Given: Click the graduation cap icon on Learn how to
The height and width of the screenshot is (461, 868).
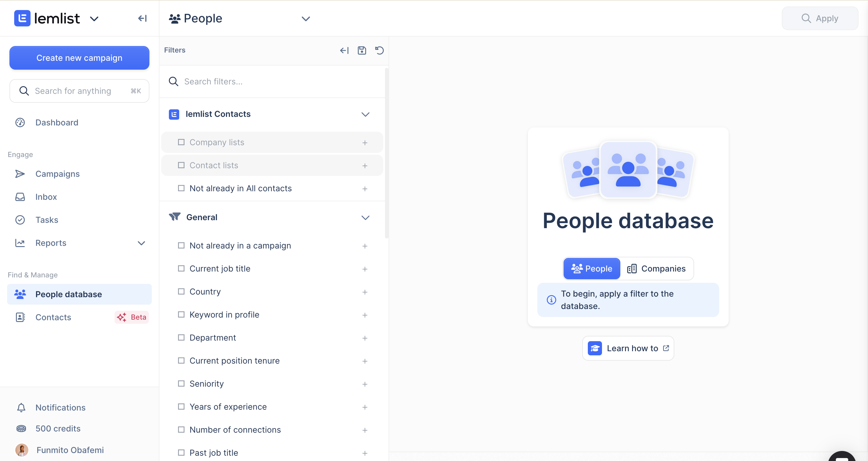Looking at the screenshot, I should click(x=595, y=348).
